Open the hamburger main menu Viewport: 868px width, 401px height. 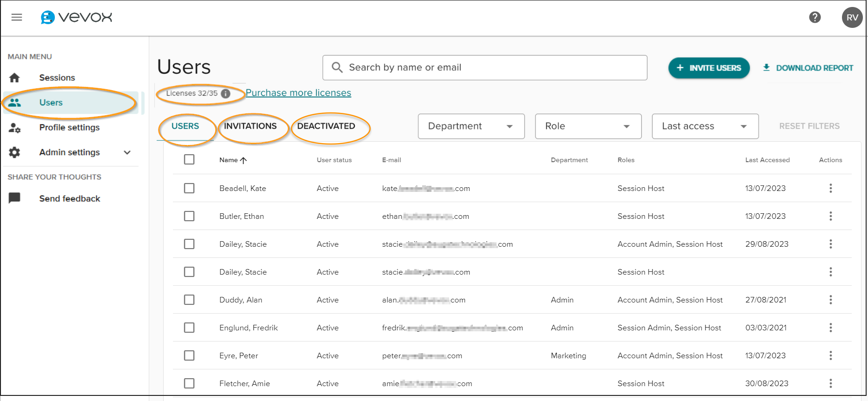pos(17,18)
